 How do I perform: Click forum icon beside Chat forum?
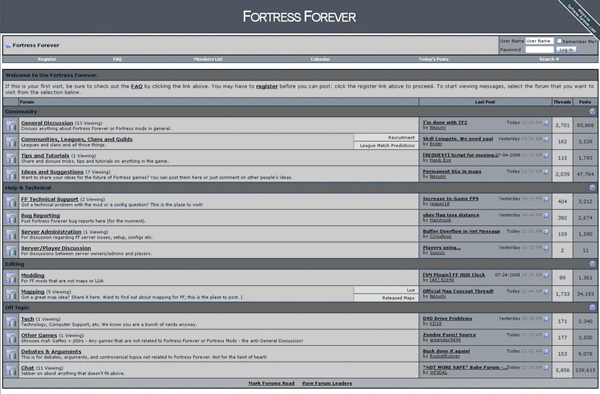pos(11,370)
